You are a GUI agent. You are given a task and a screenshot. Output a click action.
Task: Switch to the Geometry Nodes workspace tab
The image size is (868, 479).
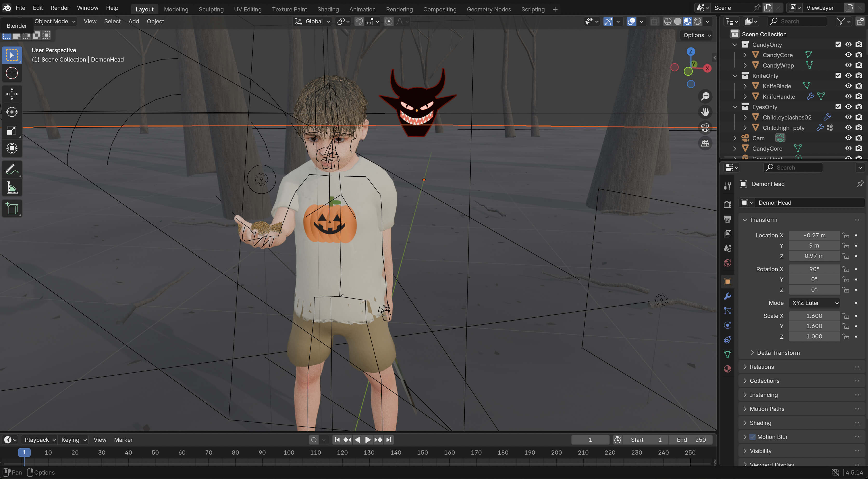click(x=489, y=9)
